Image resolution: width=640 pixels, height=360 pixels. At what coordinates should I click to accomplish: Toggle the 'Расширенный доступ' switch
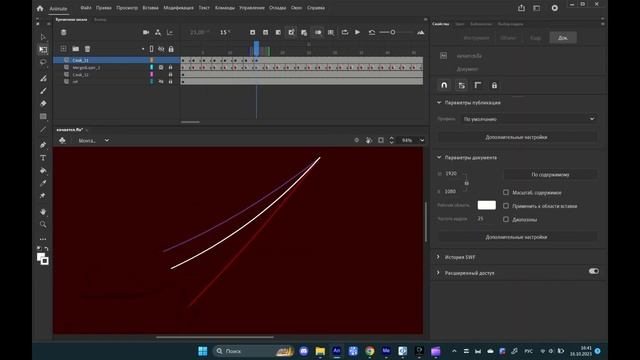pyautogui.click(x=594, y=271)
